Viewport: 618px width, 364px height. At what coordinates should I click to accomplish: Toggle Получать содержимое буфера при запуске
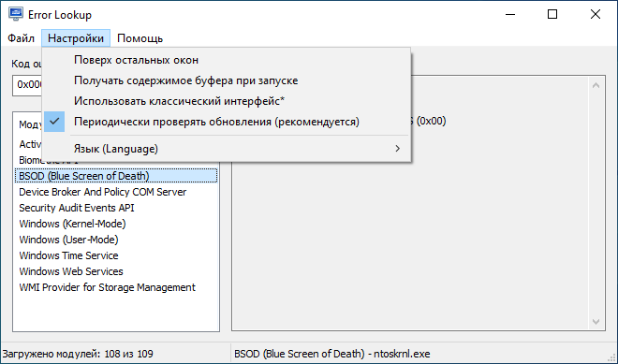tap(227, 80)
